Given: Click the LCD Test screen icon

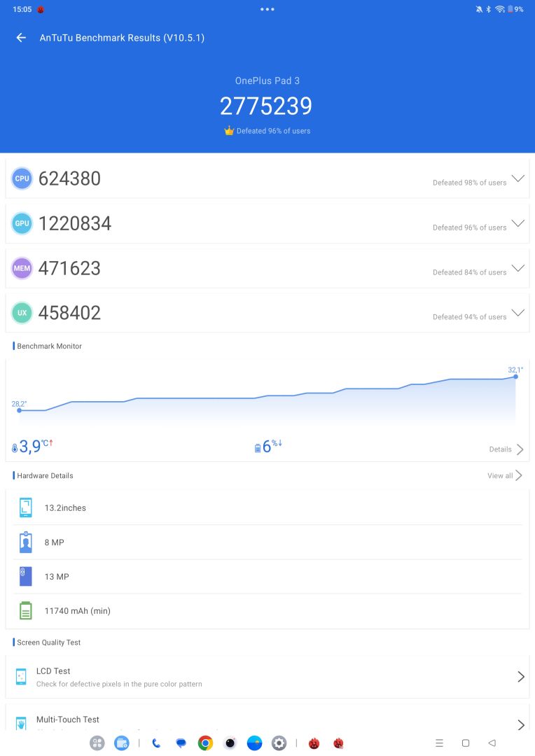Looking at the screenshot, I should pyautogui.click(x=21, y=676).
